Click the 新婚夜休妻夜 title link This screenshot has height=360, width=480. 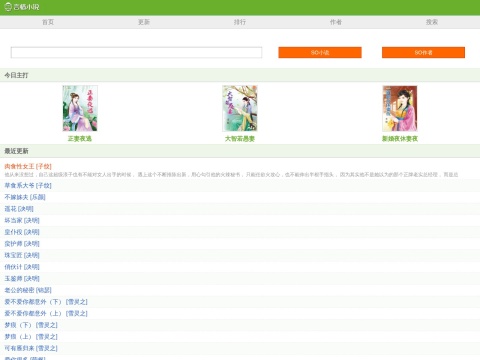[400, 139]
